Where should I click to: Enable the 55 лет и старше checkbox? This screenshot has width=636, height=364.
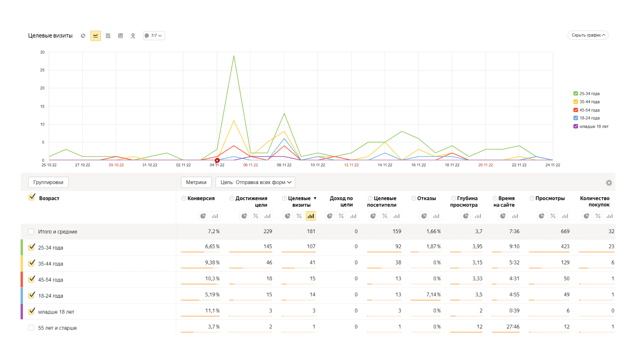(x=31, y=328)
